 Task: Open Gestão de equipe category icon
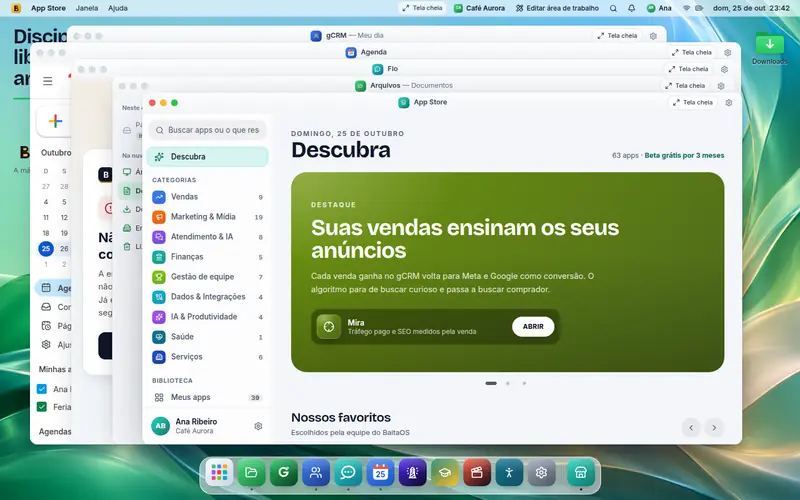click(x=159, y=277)
